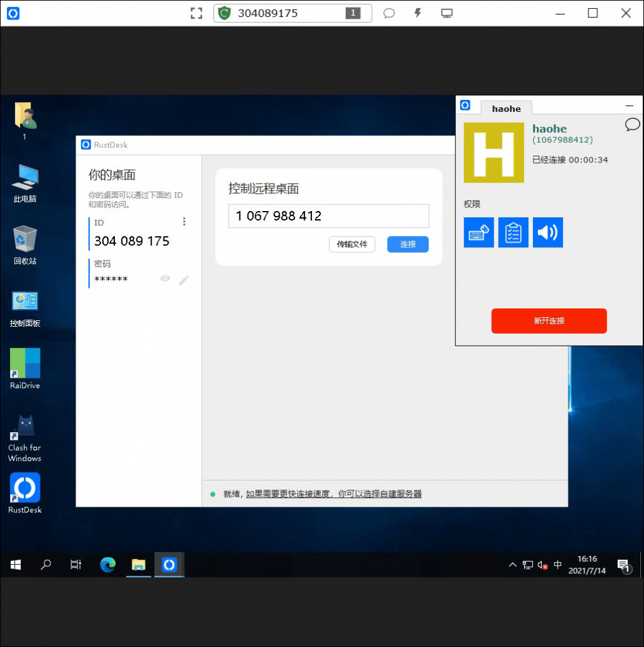
Task: Open the lightning bolt actions menu
Action: [417, 13]
